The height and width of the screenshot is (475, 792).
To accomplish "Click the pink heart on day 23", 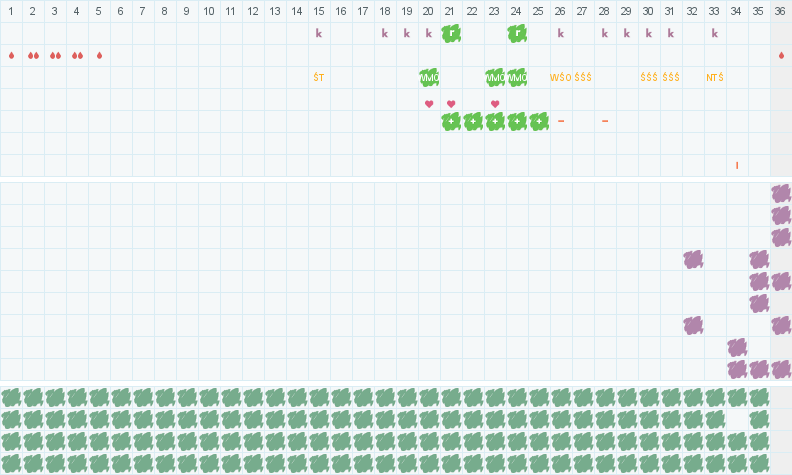I will pos(495,104).
